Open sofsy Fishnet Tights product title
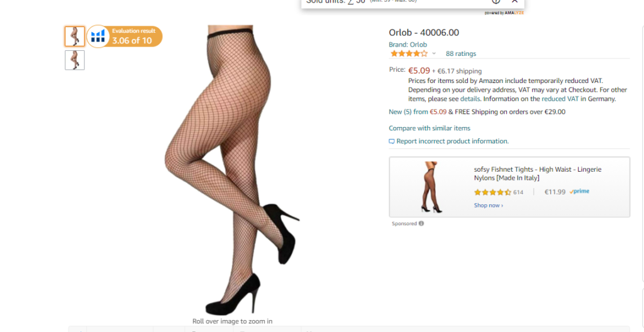Viewport: 644px width, 332px height. 538,174
